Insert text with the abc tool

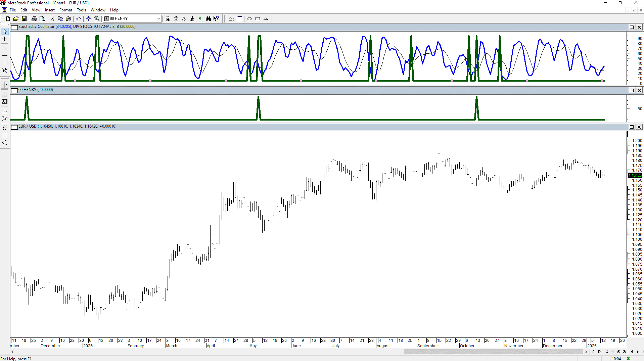coord(231,19)
